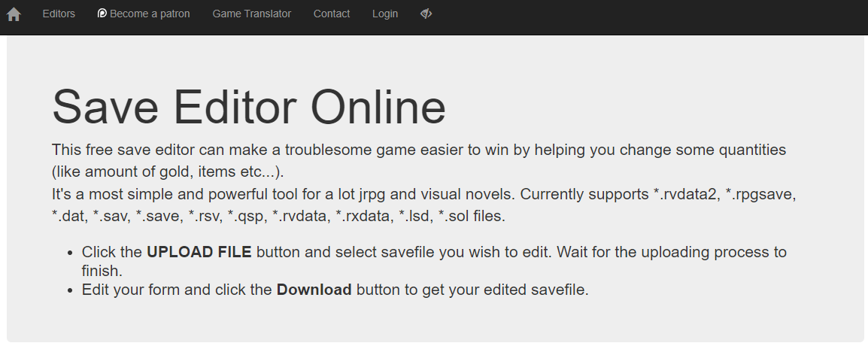
Task: Go to the Contact page
Action: [332, 14]
